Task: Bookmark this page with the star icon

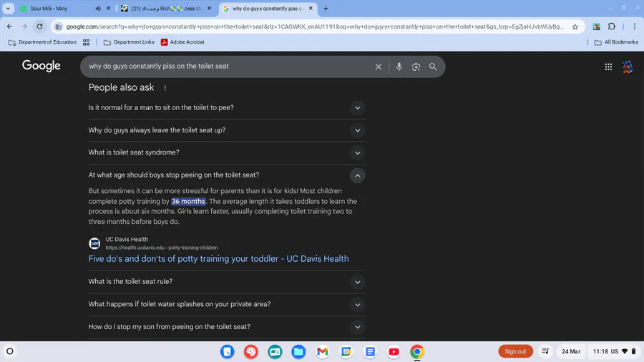Action: (x=575, y=26)
